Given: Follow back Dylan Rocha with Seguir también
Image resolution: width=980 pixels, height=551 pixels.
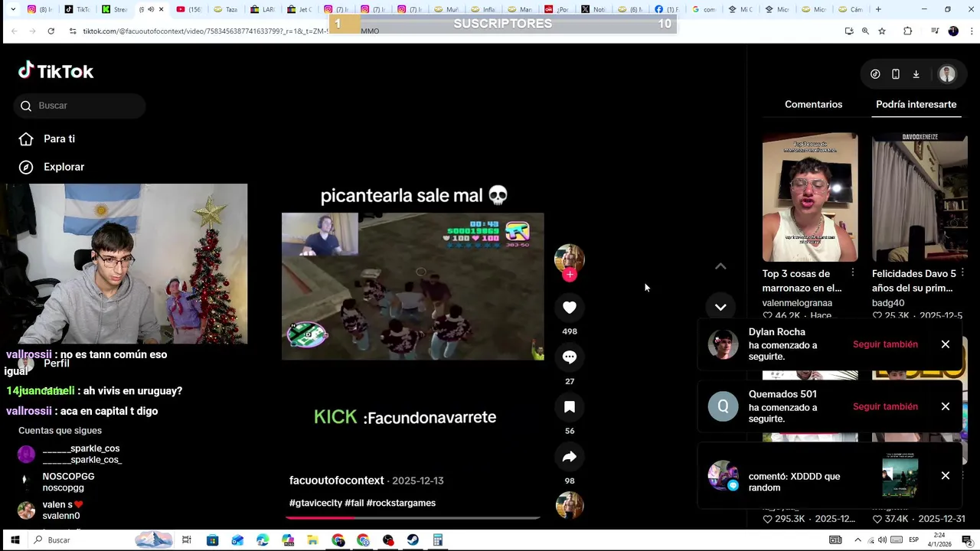Looking at the screenshot, I should click(x=885, y=344).
